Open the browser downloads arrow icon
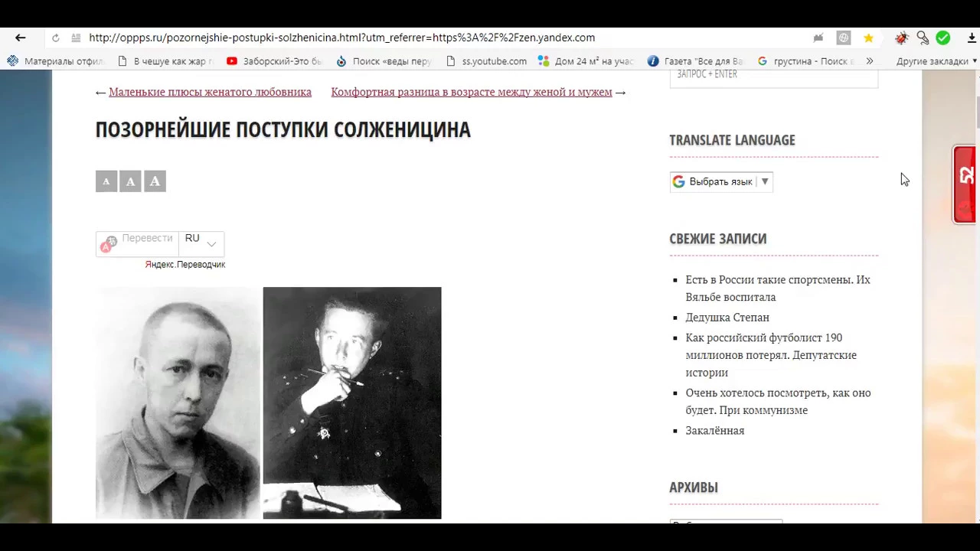Viewport: 980px width, 551px height. coord(972,37)
